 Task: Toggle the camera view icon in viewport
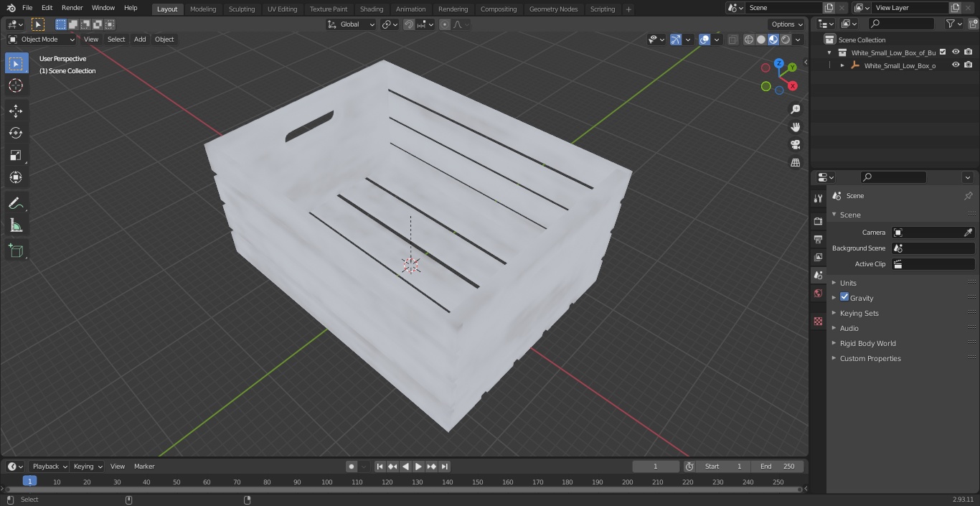tap(795, 145)
